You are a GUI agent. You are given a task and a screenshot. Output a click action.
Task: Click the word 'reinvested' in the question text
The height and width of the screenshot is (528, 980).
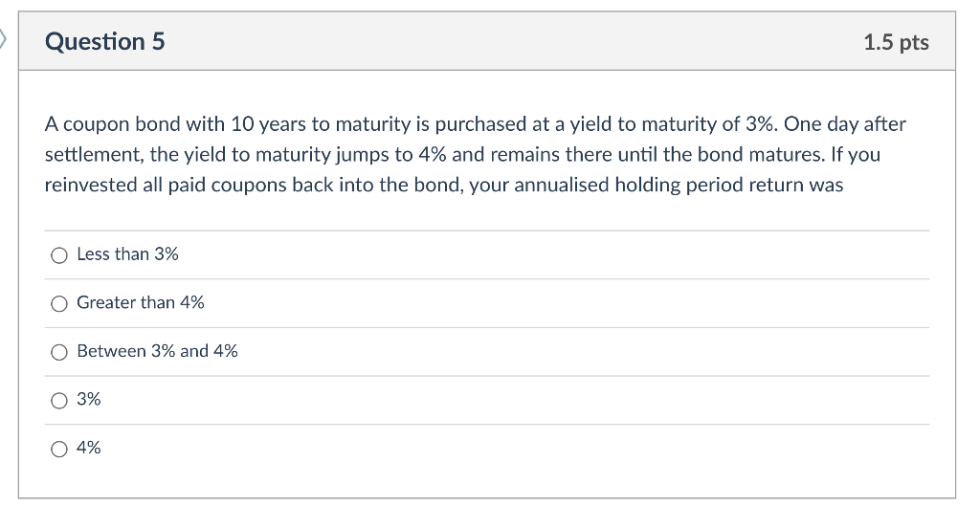point(91,185)
